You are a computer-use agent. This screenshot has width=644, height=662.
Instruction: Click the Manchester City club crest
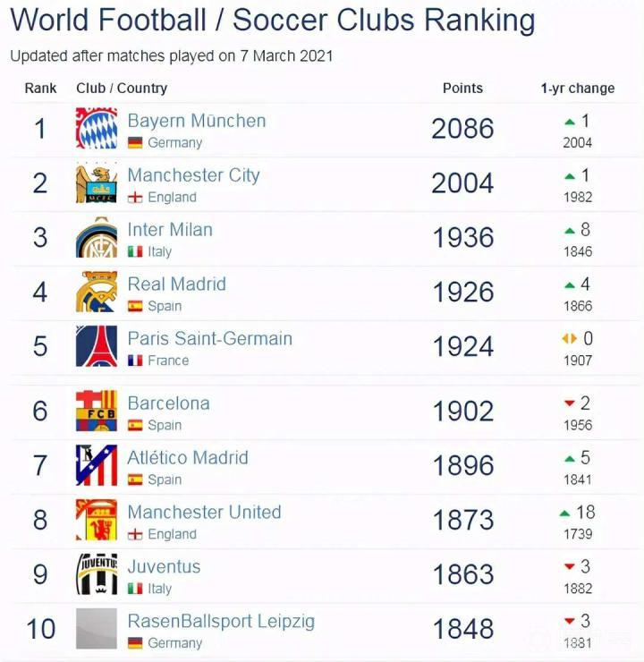pyautogui.click(x=97, y=183)
